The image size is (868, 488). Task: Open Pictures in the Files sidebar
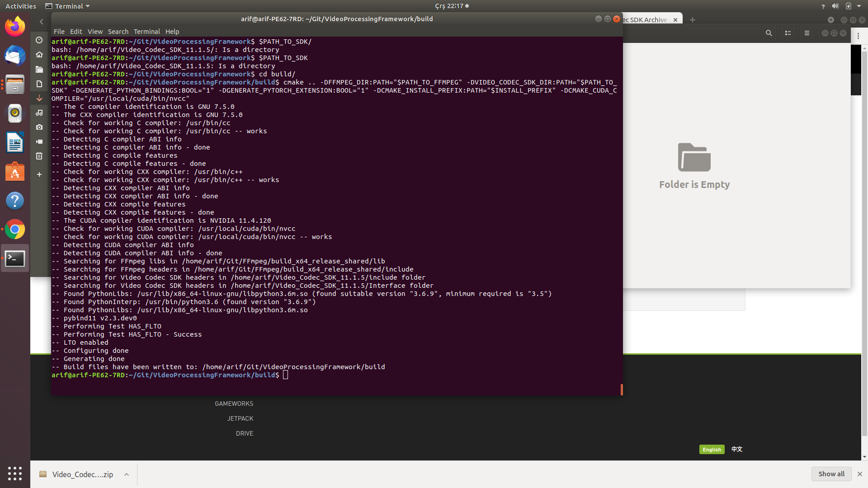coord(39,127)
